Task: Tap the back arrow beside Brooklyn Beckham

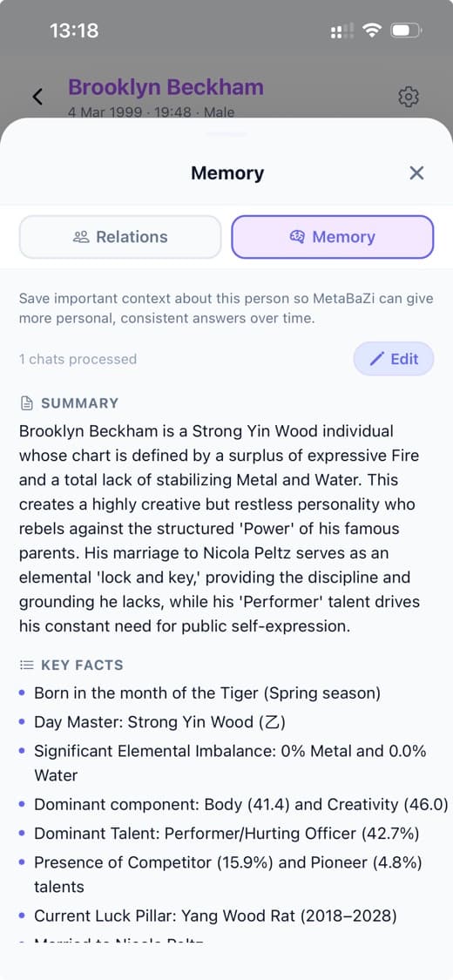Action: click(37, 96)
